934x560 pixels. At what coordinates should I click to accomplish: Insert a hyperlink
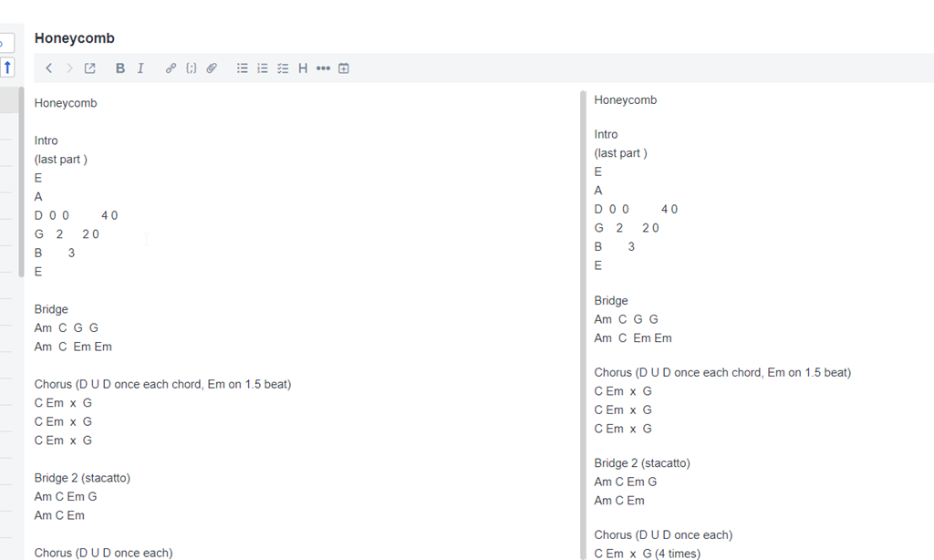pos(171,68)
